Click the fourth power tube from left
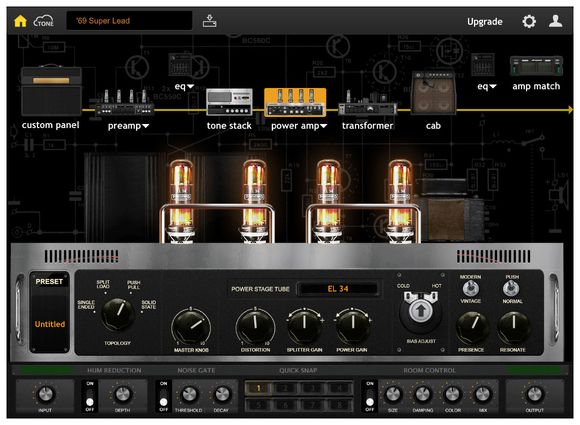The height and width of the screenshot is (425, 580). pyautogui.click(x=400, y=202)
